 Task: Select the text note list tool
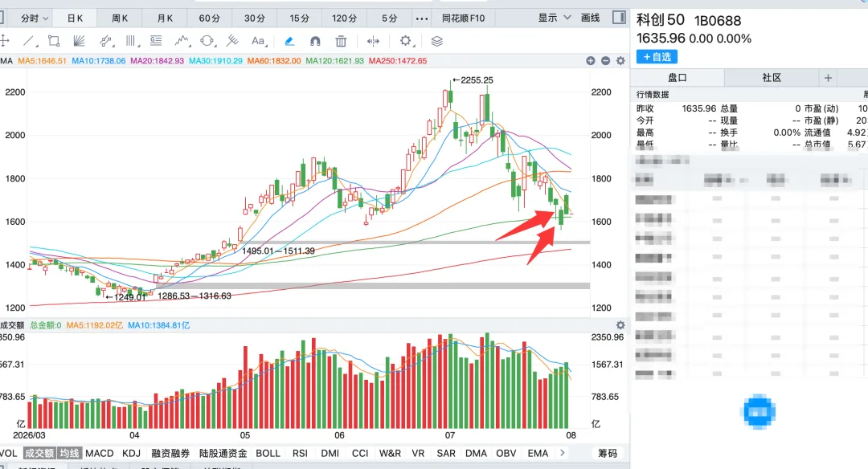[x=156, y=41]
